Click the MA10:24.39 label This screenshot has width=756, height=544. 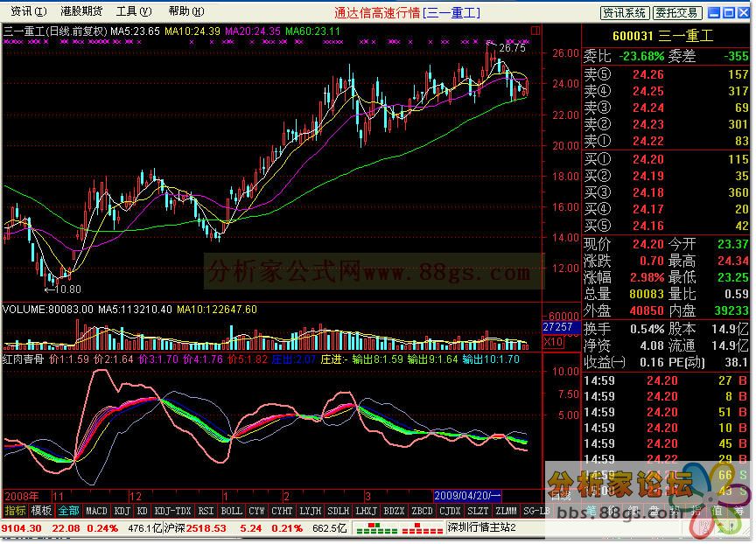click(x=192, y=31)
